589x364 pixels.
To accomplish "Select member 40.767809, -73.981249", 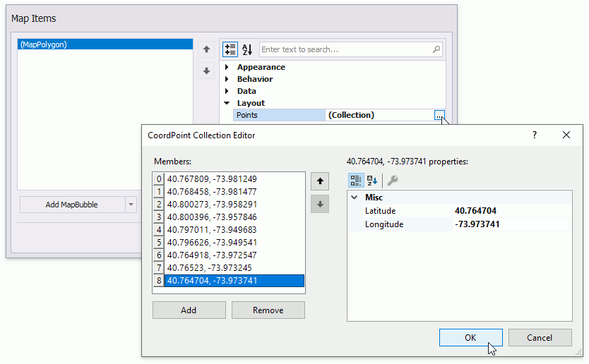I will pos(212,179).
